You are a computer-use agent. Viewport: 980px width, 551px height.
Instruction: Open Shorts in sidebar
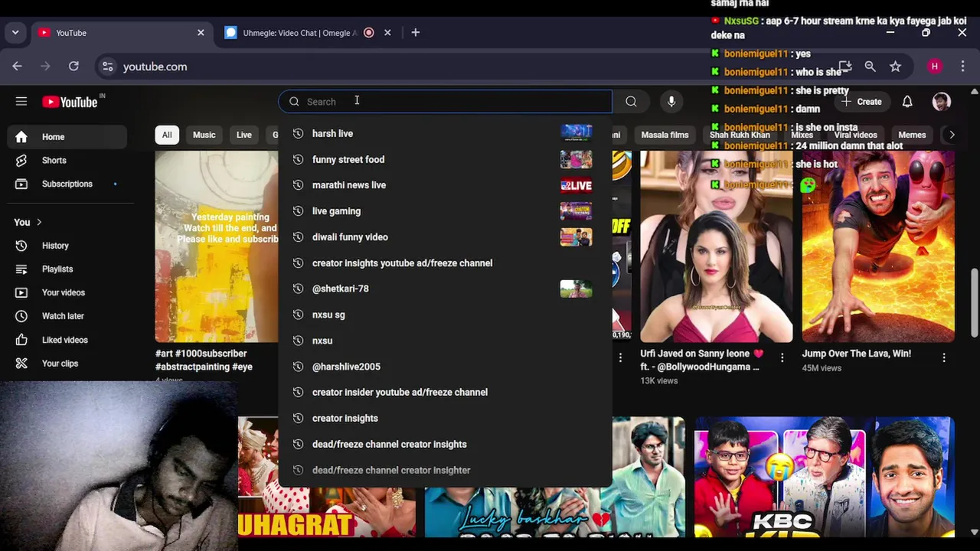pyautogui.click(x=67, y=161)
